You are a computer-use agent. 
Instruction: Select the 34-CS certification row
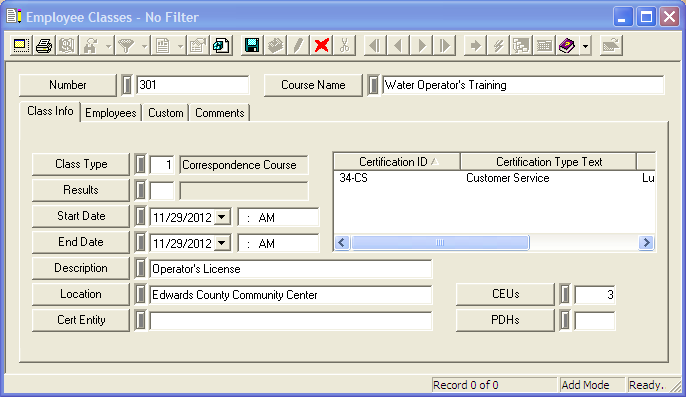coord(494,178)
